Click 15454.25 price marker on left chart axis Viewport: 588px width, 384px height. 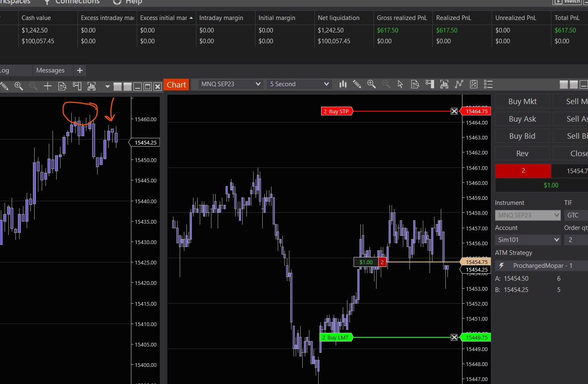coord(145,142)
